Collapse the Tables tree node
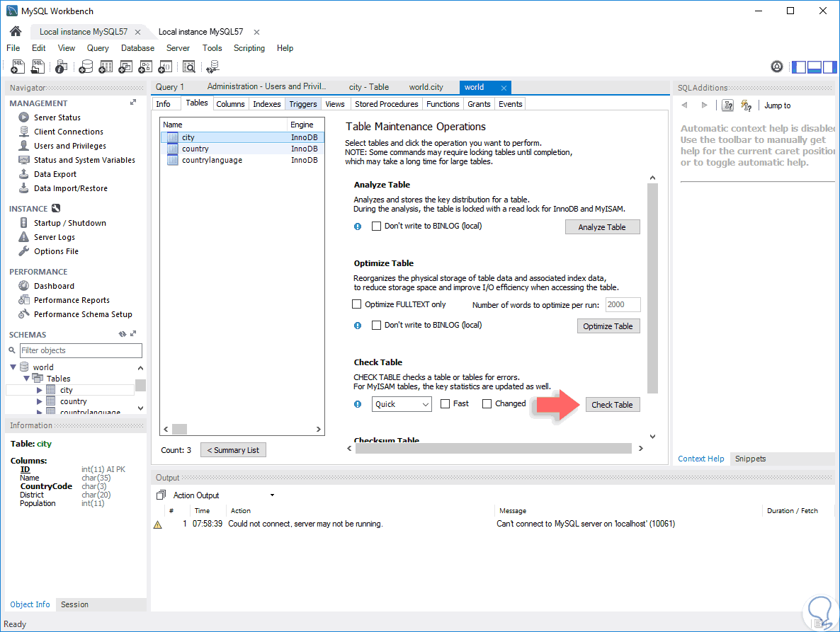 coord(26,379)
